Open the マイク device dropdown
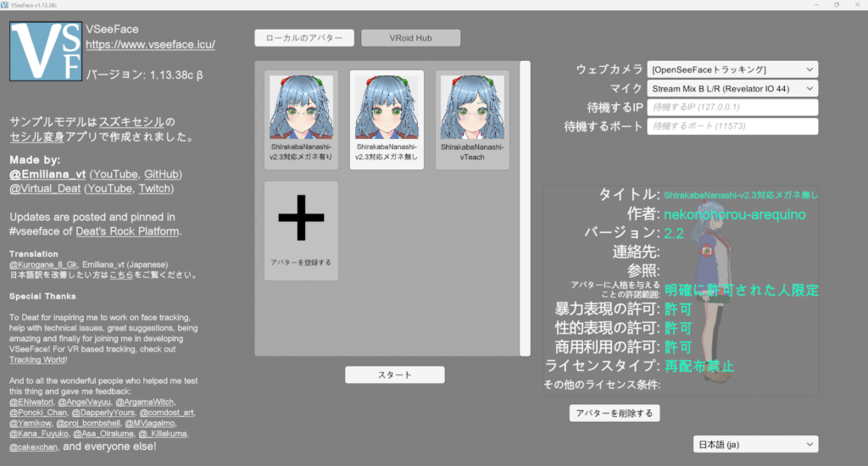This screenshot has width=868, height=466. pos(732,89)
